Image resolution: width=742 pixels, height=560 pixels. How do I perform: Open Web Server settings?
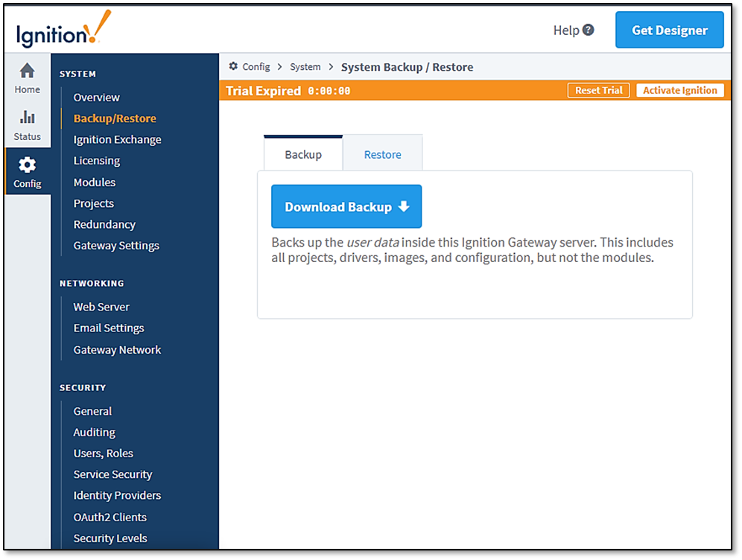point(101,307)
